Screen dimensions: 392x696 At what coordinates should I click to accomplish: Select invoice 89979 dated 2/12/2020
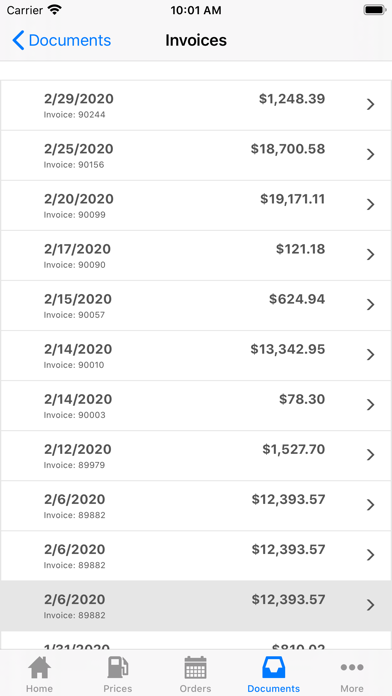coord(196,456)
